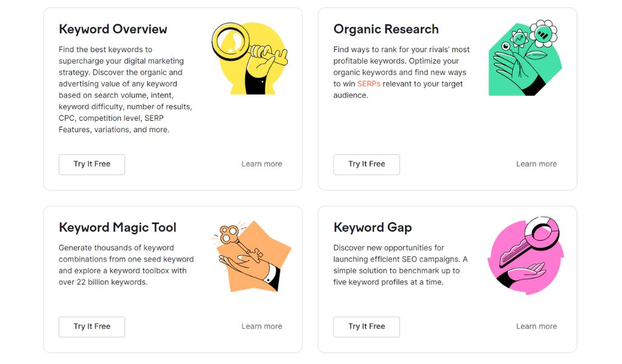
Task: Click the Keyword Overview heading
Action: point(113,29)
